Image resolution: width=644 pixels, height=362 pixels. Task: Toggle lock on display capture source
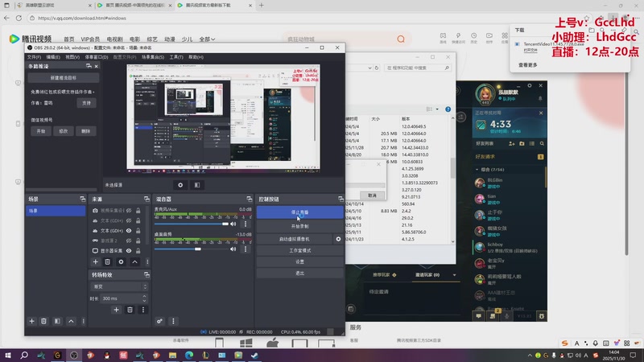[138, 251]
